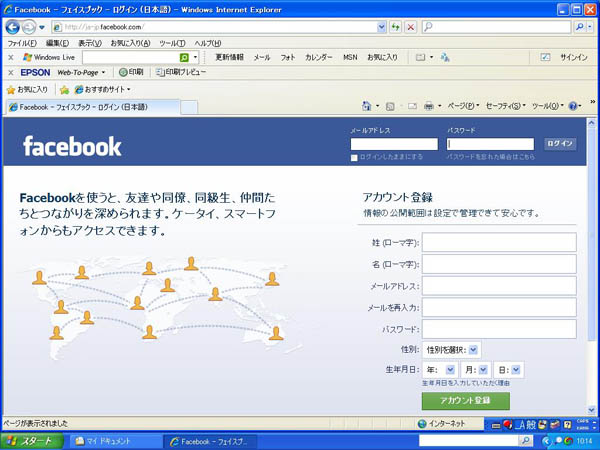Open the ファイル(F) menu
The width and height of the screenshot is (600, 450).
click(x=22, y=43)
